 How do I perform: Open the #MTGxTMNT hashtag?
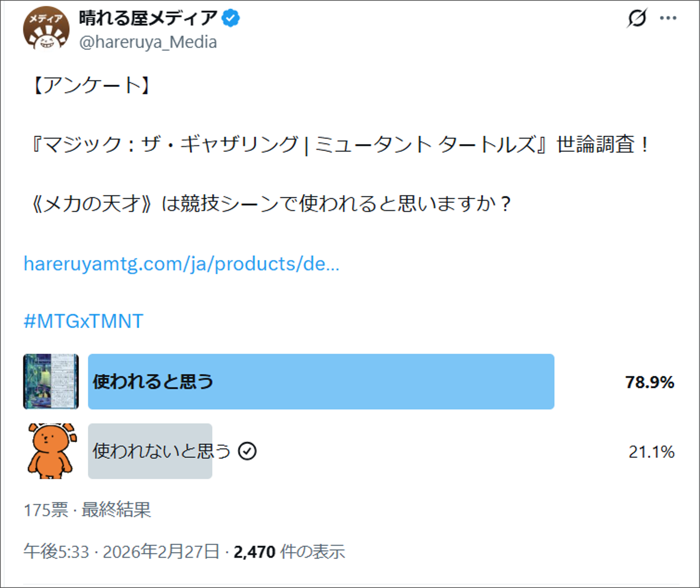[83, 321]
